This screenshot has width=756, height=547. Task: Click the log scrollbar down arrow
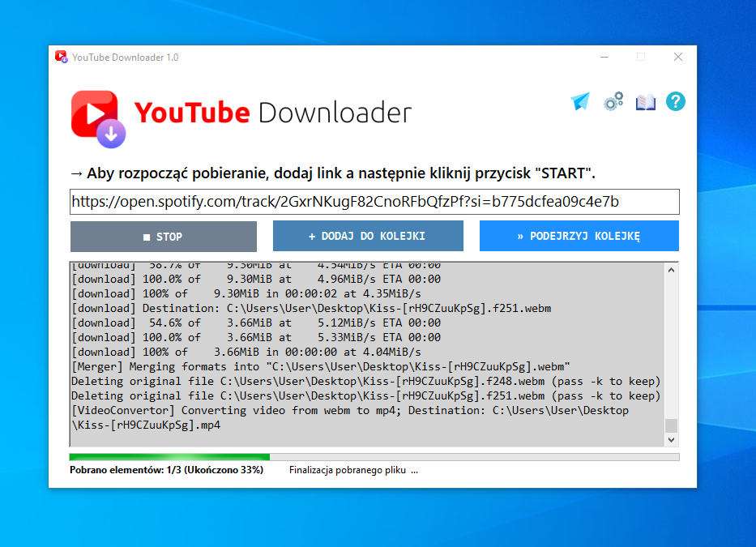tap(671, 439)
